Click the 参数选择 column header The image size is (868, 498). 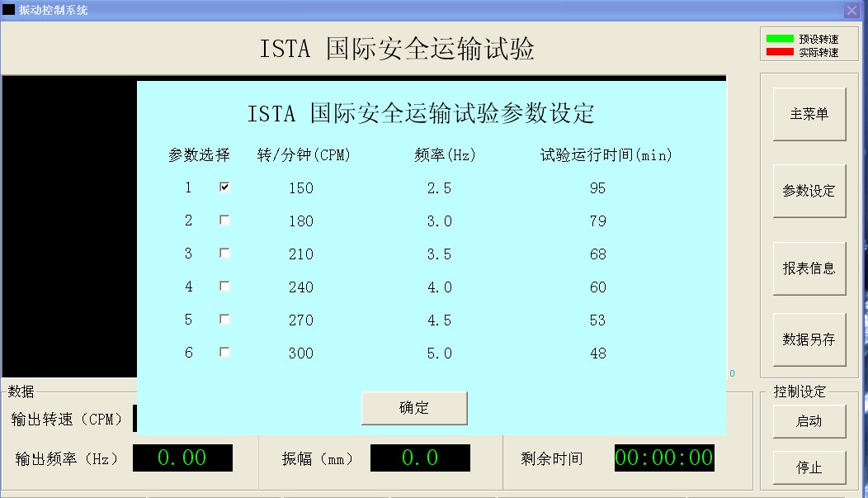click(200, 155)
